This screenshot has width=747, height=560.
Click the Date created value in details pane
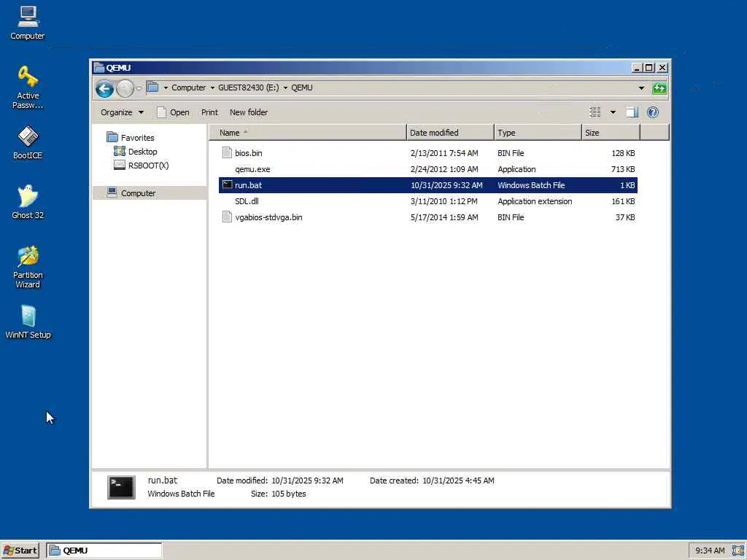tap(458, 481)
